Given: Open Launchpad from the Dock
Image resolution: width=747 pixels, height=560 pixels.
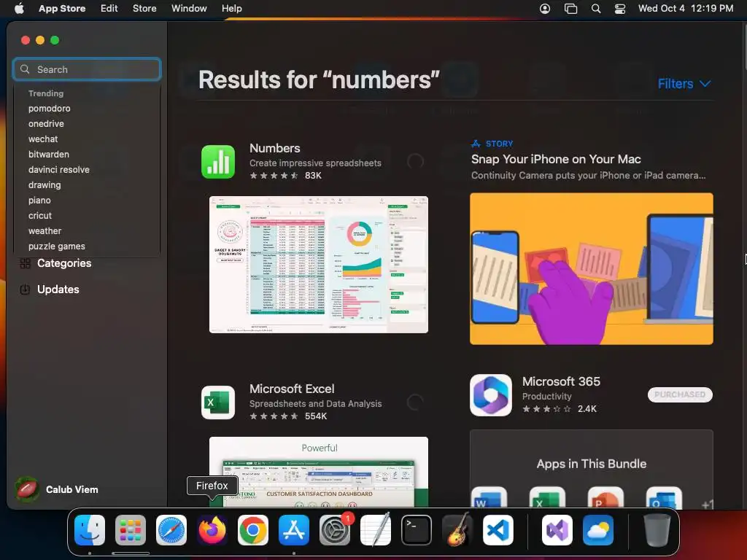Looking at the screenshot, I should [x=131, y=530].
